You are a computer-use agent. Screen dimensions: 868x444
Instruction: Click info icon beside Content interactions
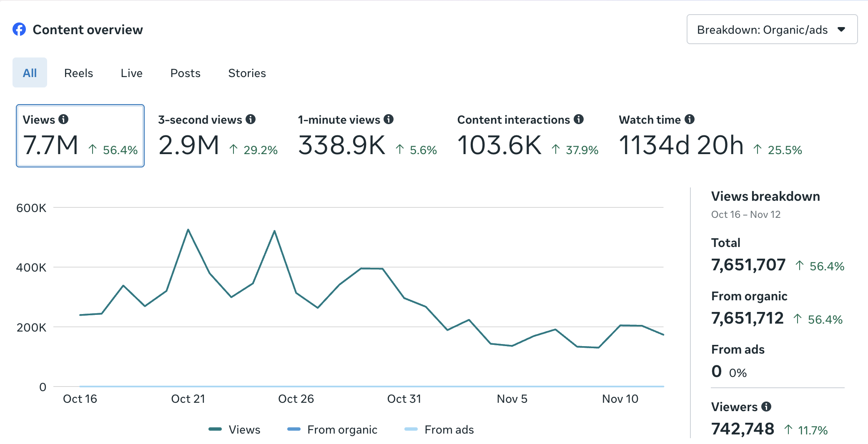(x=579, y=120)
